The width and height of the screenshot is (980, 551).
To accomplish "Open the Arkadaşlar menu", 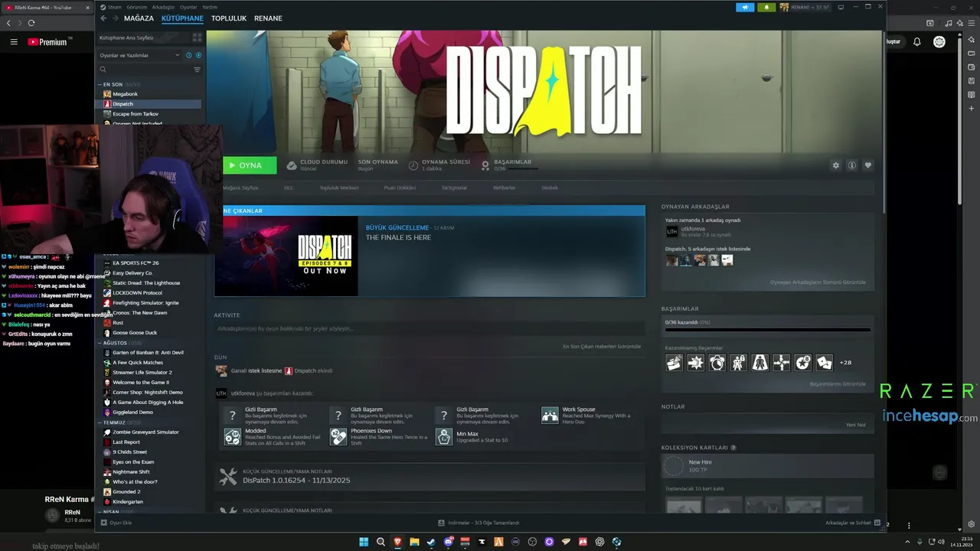I will pyautogui.click(x=163, y=7).
